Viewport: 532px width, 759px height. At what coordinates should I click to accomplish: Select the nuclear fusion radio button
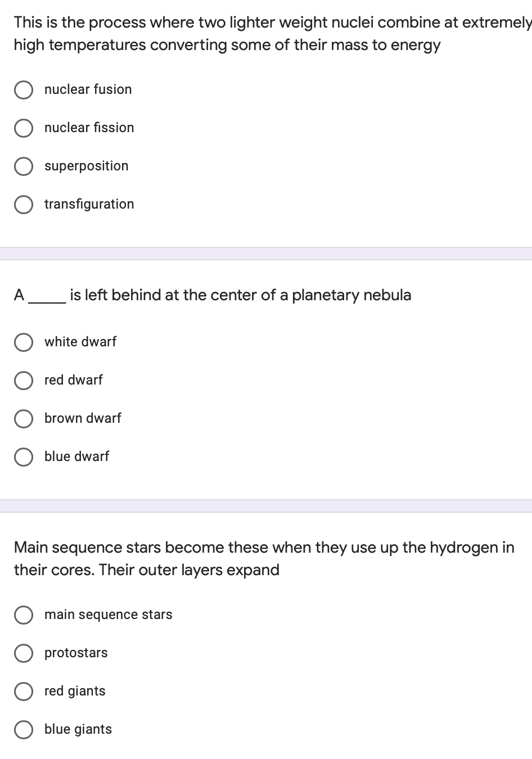(x=23, y=89)
